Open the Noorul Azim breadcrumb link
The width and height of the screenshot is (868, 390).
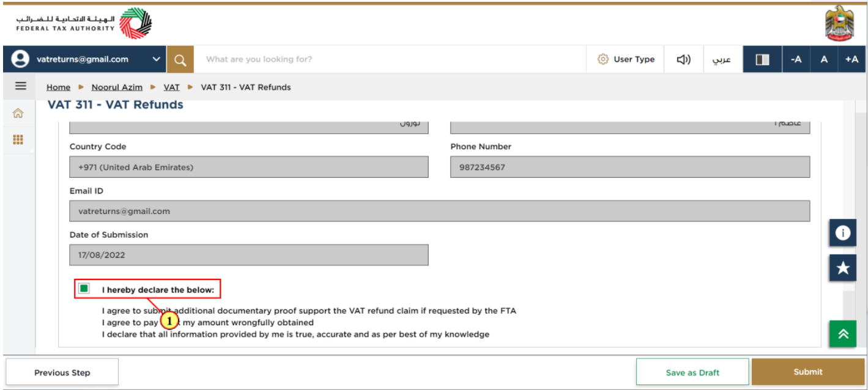click(x=117, y=87)
